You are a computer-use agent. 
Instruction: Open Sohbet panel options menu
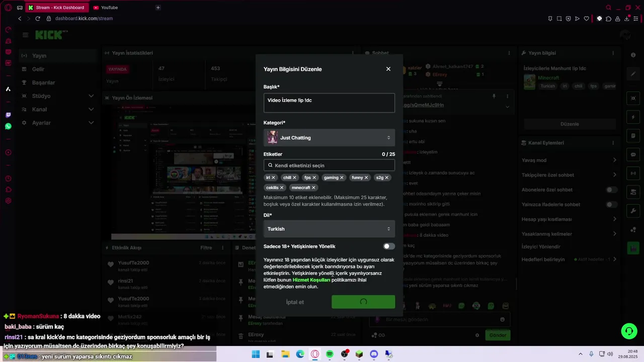pyautogui.click(x=509, y=53)
